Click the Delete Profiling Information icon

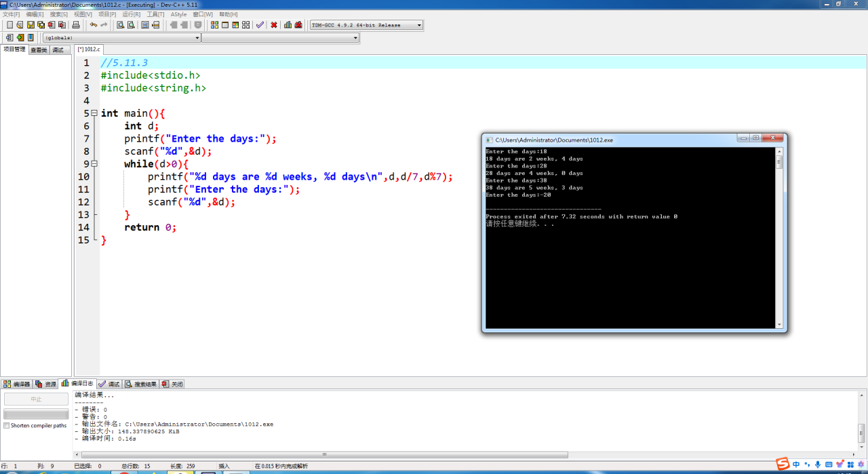[298, 25]
